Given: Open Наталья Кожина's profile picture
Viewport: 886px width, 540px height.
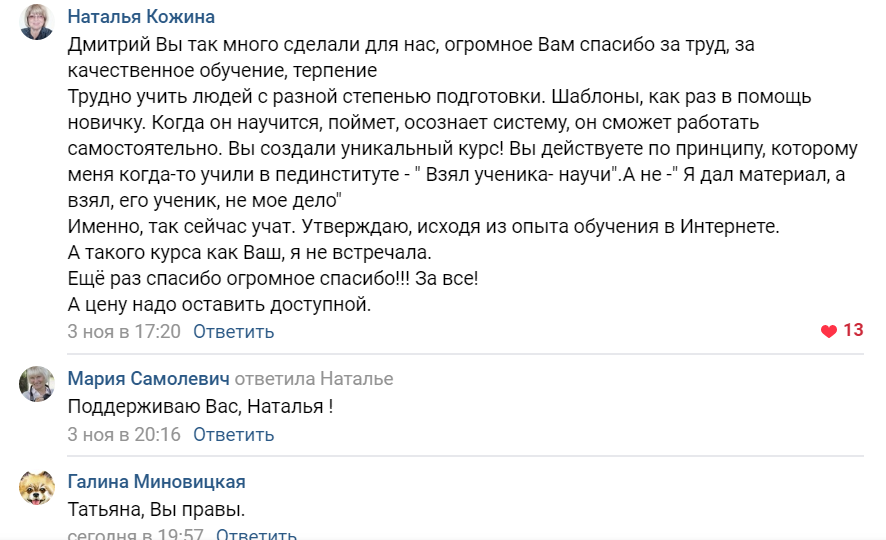Looking at the screenshot, I should coord(37,22).
